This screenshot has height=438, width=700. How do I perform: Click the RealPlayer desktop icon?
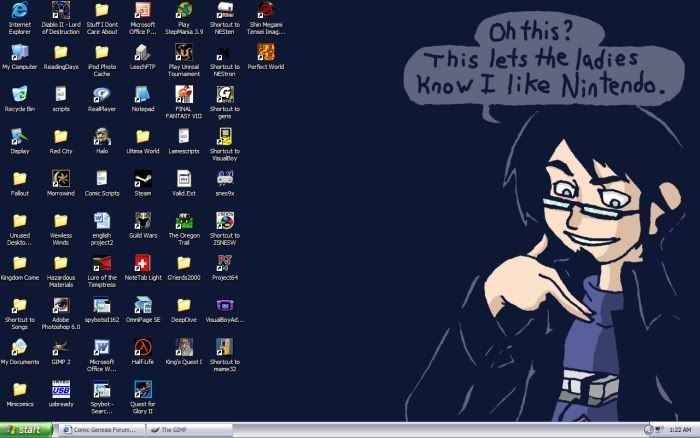click(101, 95)
